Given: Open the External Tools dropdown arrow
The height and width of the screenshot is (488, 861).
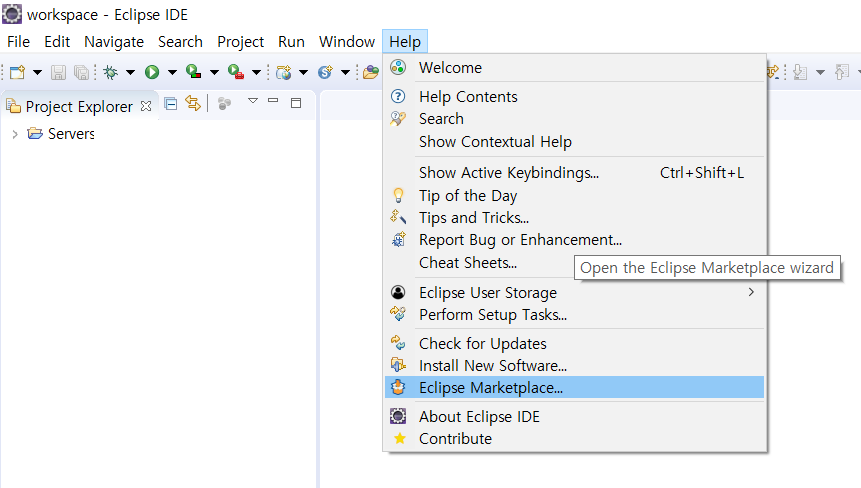Looking at the screenshot, I should pyautogui.click(x=256, y=72).
